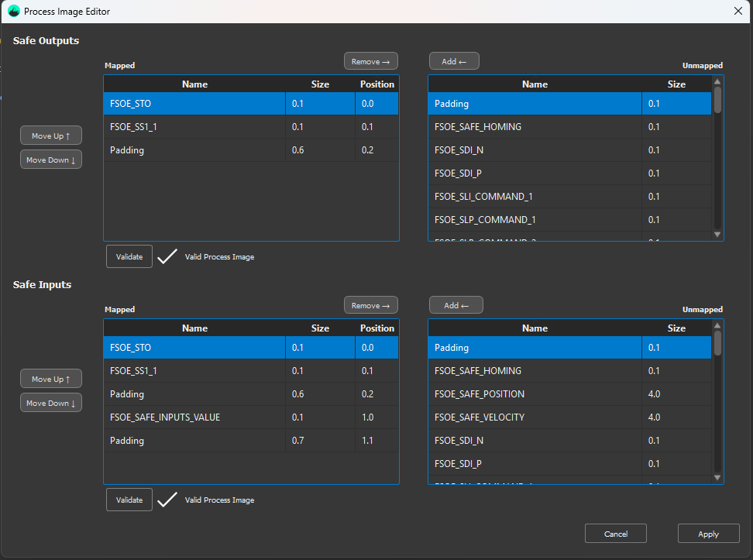753x560 pixels.
Task: Click Move Down in Safe Inputs
Action: click(x=51, y=403)
